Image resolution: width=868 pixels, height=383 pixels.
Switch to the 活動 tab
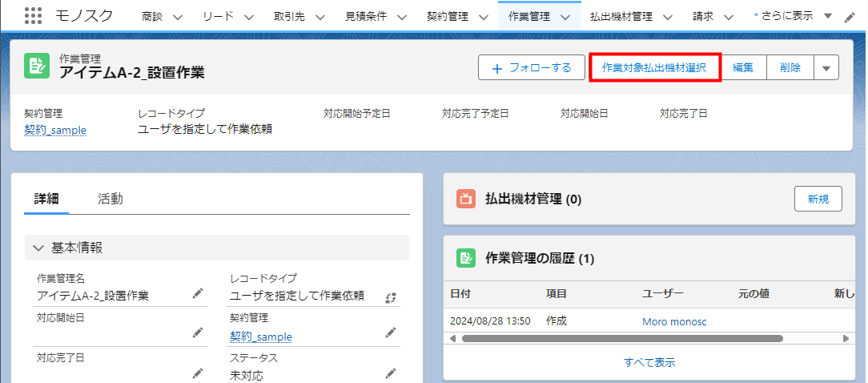(x=111, y=200)
